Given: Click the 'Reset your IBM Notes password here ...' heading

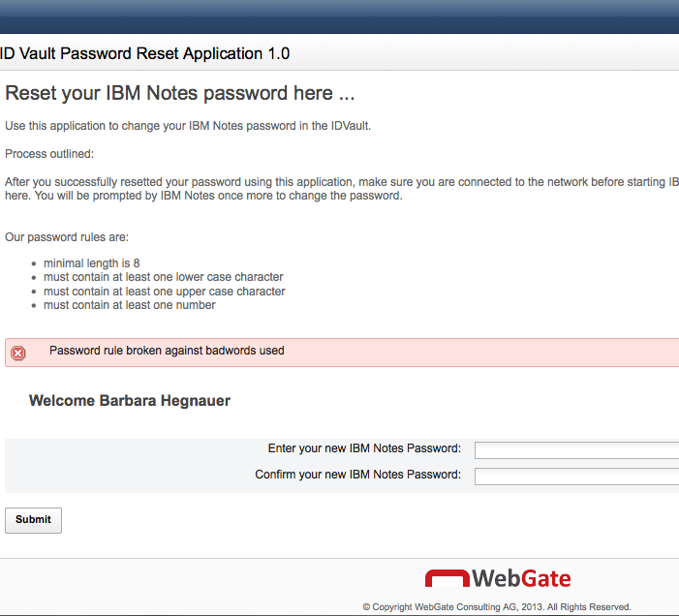Looking at the screenshot, I should point(180,93).
